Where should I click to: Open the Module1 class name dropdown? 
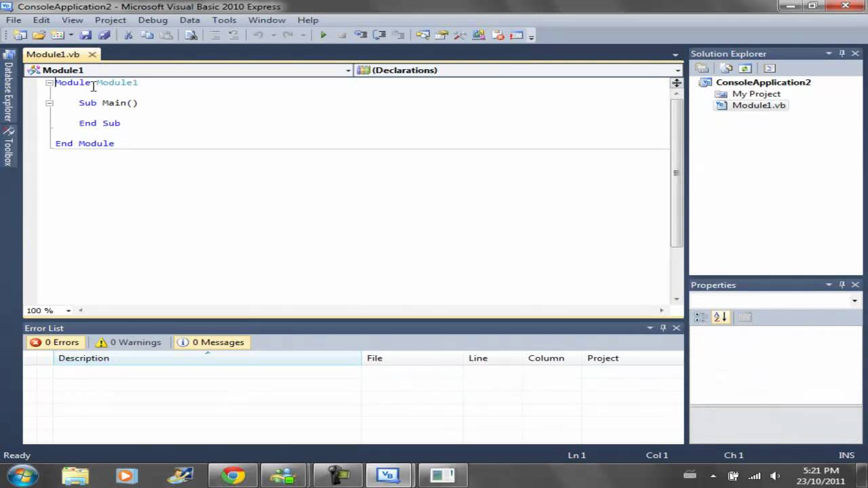pos(349,70)
